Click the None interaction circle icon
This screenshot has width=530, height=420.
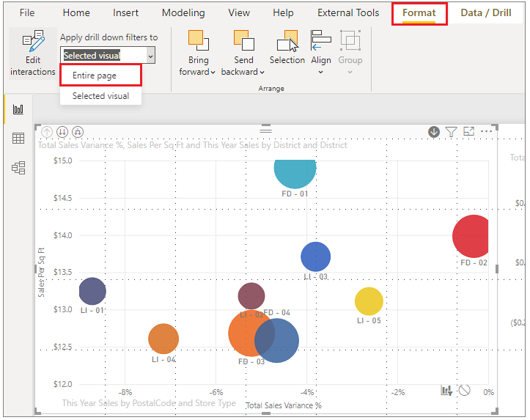(x=465, y=391)
